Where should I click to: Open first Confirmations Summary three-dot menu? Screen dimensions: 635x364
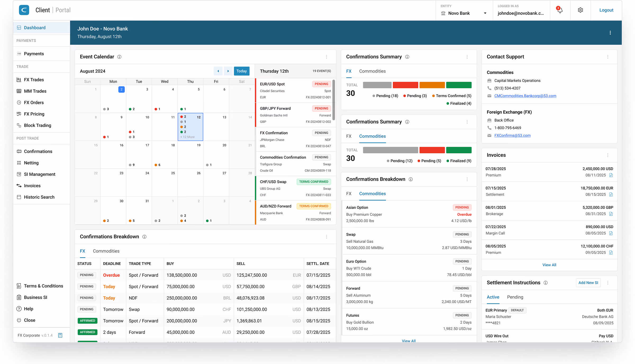pyautogui.click(x=467, y=57)
